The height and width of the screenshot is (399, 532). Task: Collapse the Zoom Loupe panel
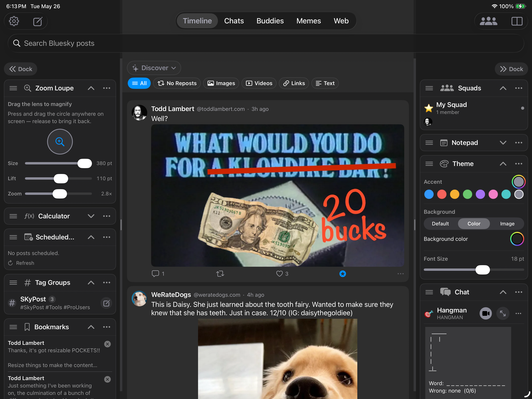click(x=91, y=88)
